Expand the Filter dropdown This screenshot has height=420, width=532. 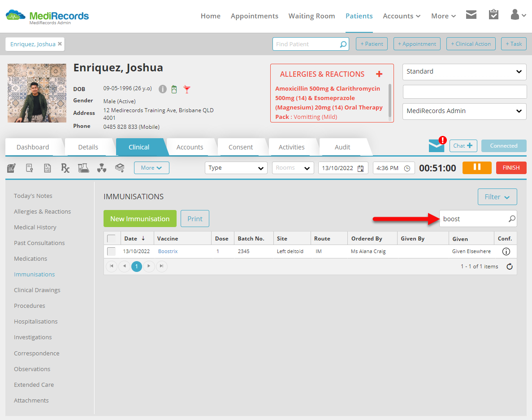tap(497, 197)
